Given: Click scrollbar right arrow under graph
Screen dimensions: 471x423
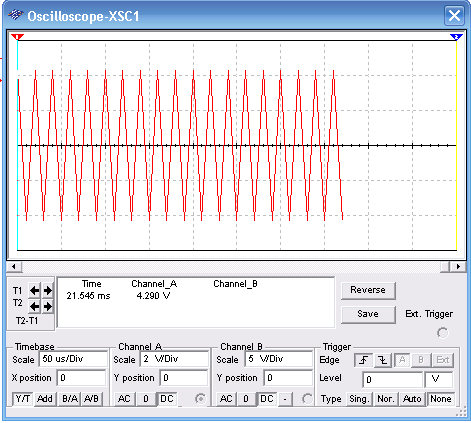Looking at the screenshot, I should coord(458,266).
